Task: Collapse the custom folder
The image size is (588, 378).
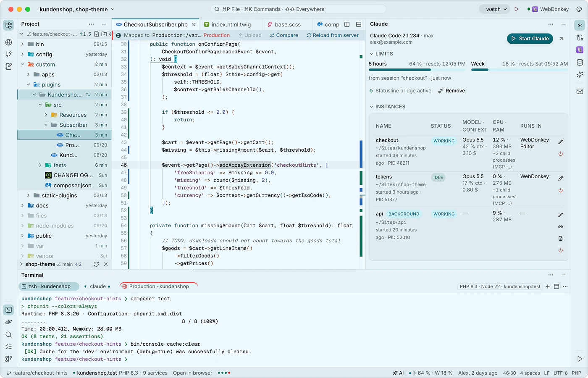Action: point(22,64)
